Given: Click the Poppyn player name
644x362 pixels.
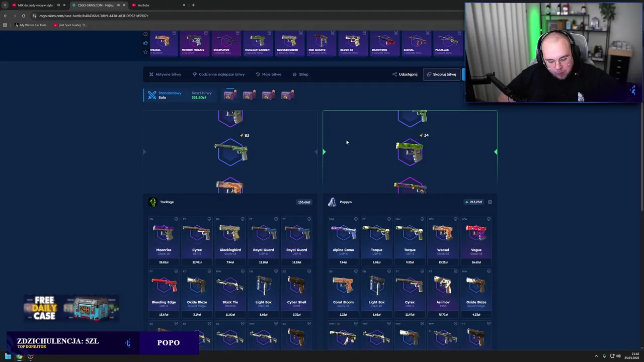Looking at the screenshot, I should 346,202.
